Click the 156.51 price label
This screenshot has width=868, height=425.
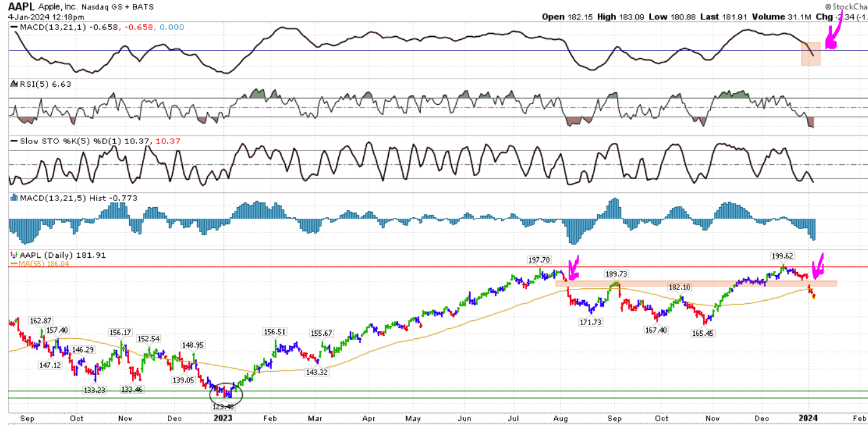(x=275, y=332)
